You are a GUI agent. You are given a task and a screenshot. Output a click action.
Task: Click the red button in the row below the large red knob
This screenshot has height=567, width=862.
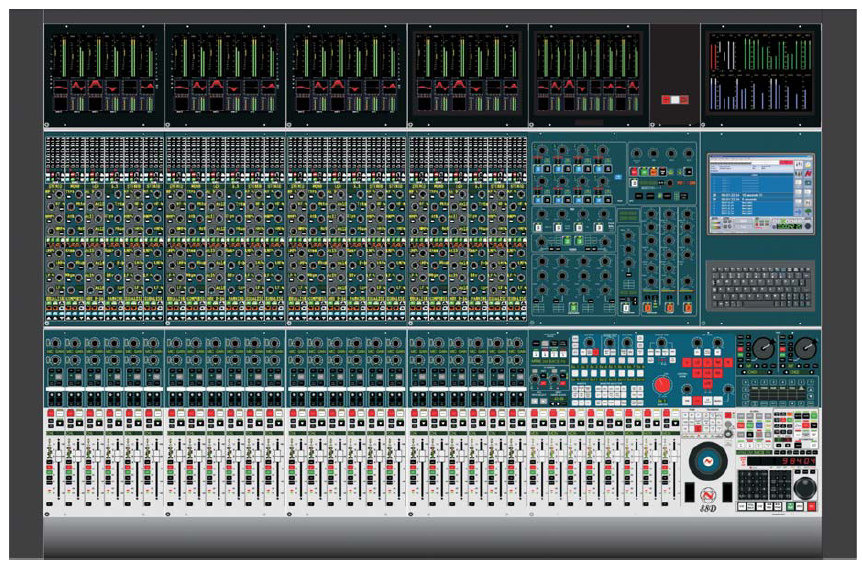(x=697, y=400)
